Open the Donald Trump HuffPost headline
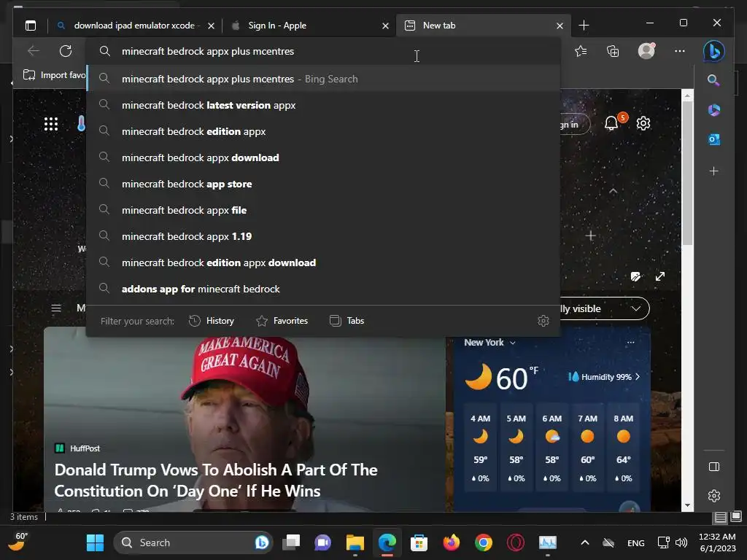The width and height of the screenshot is (747, 560). pyautogui.click(x=216, y=481)
